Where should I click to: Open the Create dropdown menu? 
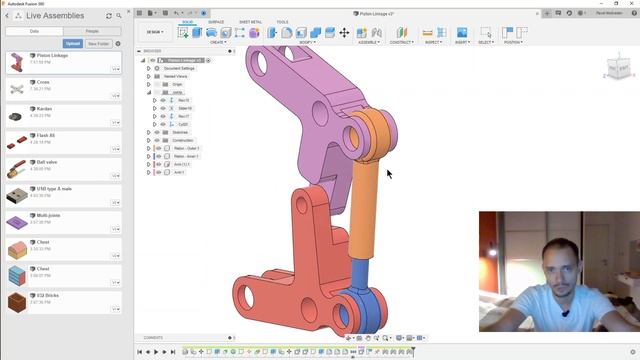coord(218,42)
